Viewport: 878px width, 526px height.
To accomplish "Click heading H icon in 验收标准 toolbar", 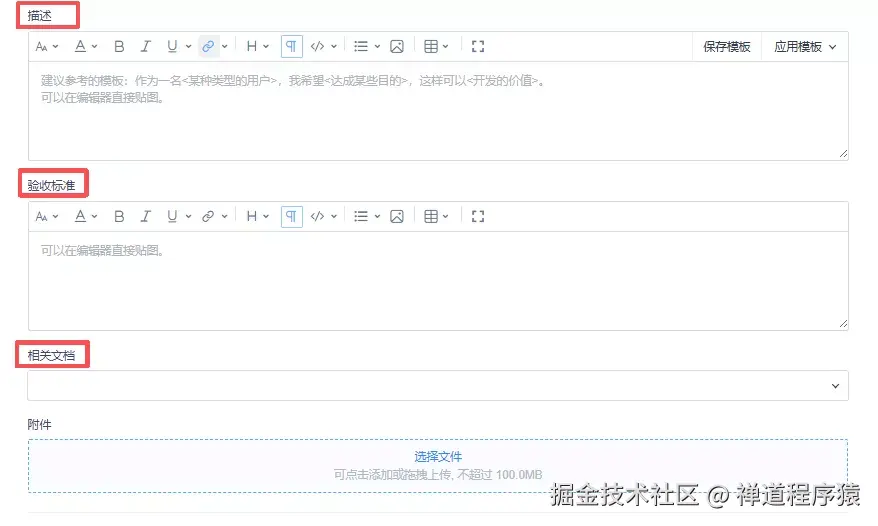I will click(252, 216).
